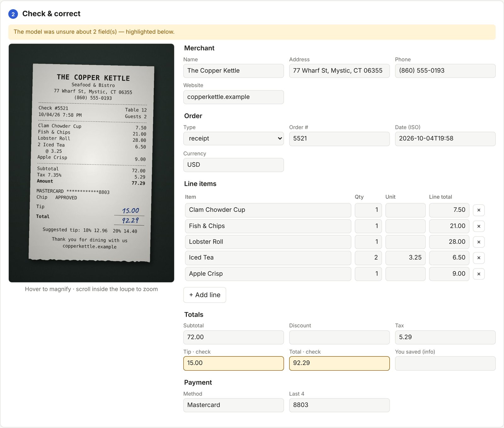Click the step 2 badge icon
504x428 pixels.
point(13,14)
